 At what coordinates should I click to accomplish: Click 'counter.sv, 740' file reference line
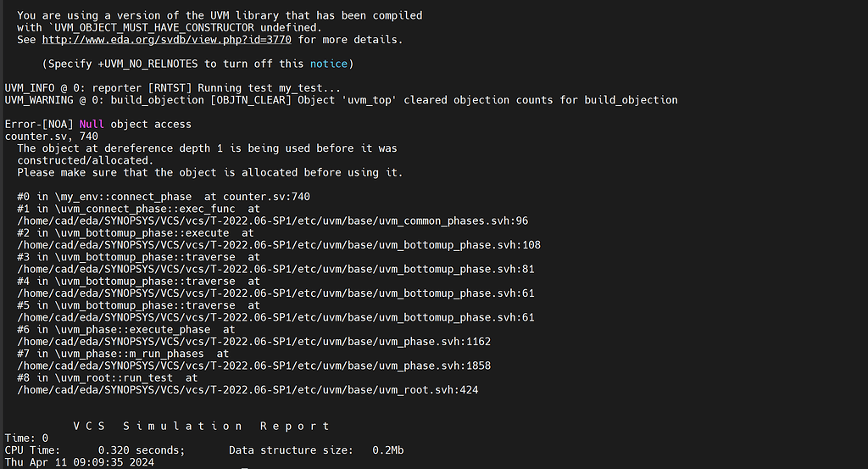pyautogui.click(x=52, y=137)
